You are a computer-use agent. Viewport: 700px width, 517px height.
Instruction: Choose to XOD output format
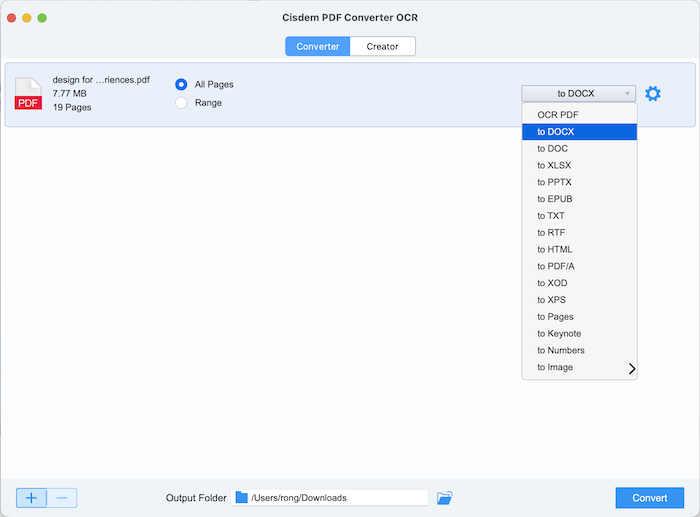point(579,283)
